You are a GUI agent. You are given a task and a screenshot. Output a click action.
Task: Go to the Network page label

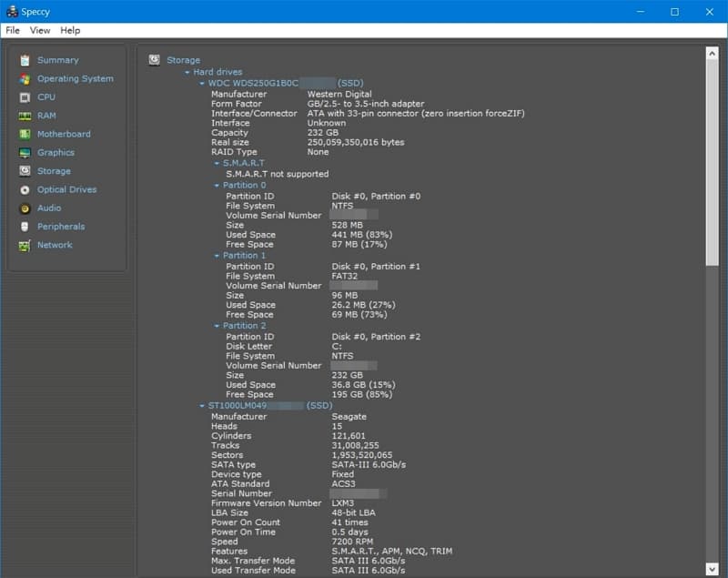pyautogui.click(x=55, y=245)
